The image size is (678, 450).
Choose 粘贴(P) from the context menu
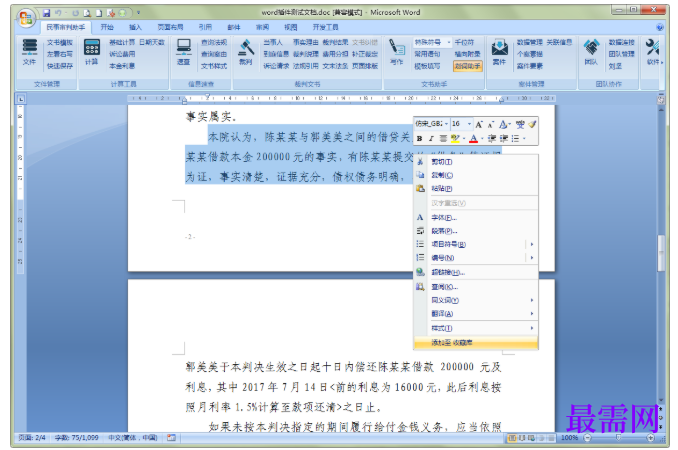tap(476, 188)
